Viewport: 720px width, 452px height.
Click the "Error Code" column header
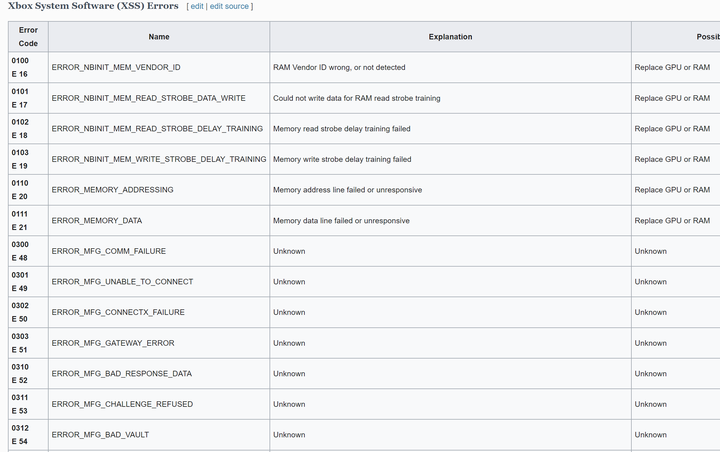coord(28,36)
